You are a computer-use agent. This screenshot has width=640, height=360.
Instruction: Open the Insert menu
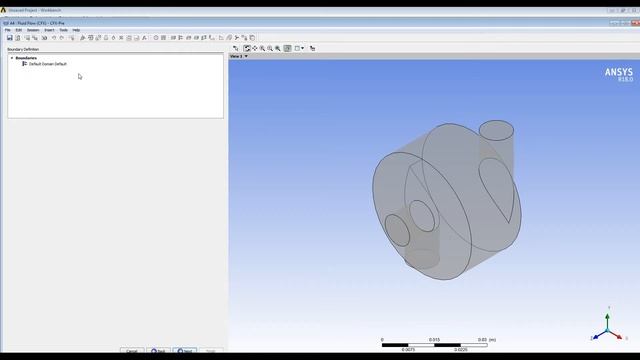(49, 30)
